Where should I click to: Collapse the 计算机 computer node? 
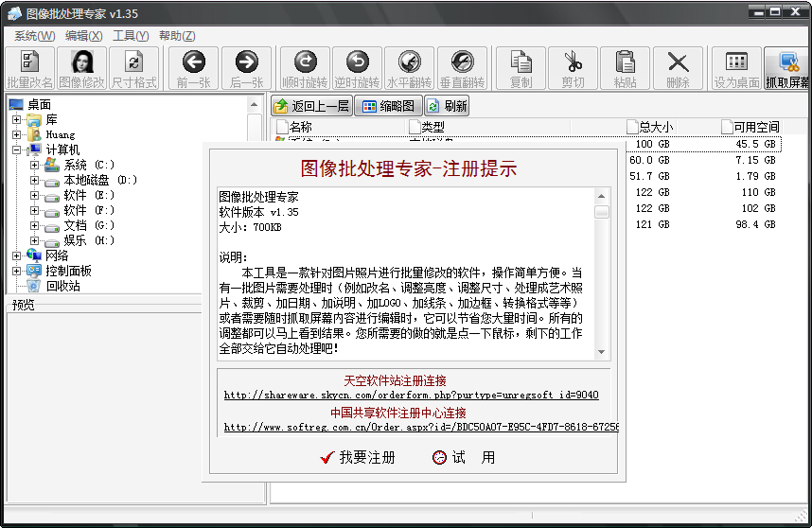tap(17, 150)
